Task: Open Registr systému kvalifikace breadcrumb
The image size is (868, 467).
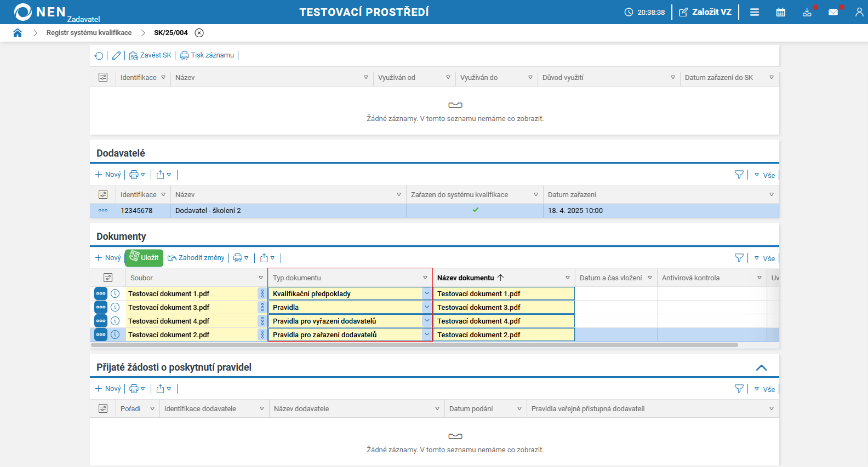Action: [x=89, y=33]
